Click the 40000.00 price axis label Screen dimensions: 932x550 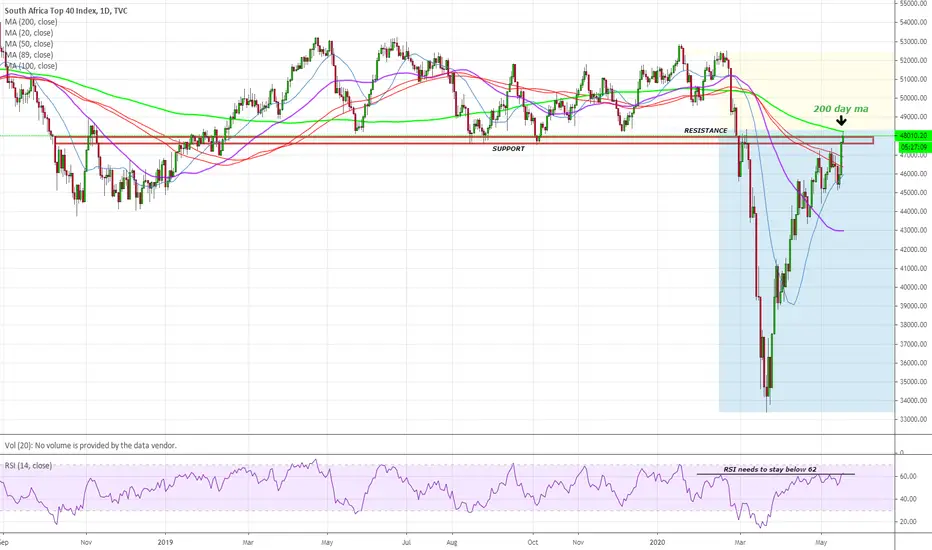pos(914,287)
